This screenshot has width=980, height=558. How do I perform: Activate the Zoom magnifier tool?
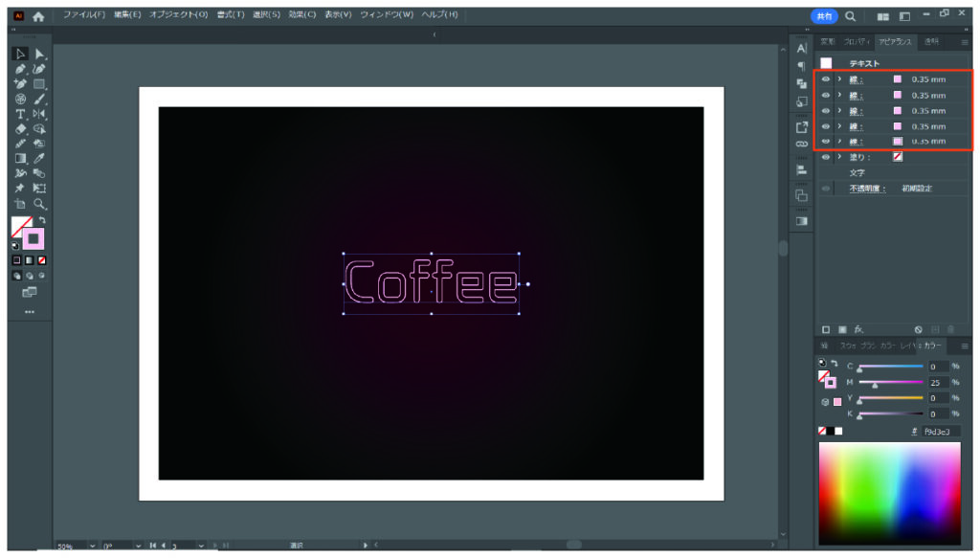(x=39, y=204)
